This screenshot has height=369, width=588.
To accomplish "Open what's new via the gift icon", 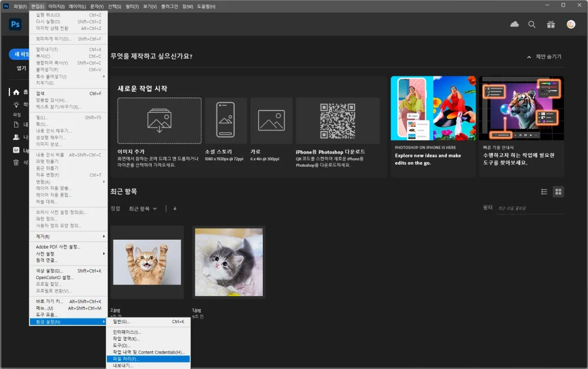I will point(551,25).
